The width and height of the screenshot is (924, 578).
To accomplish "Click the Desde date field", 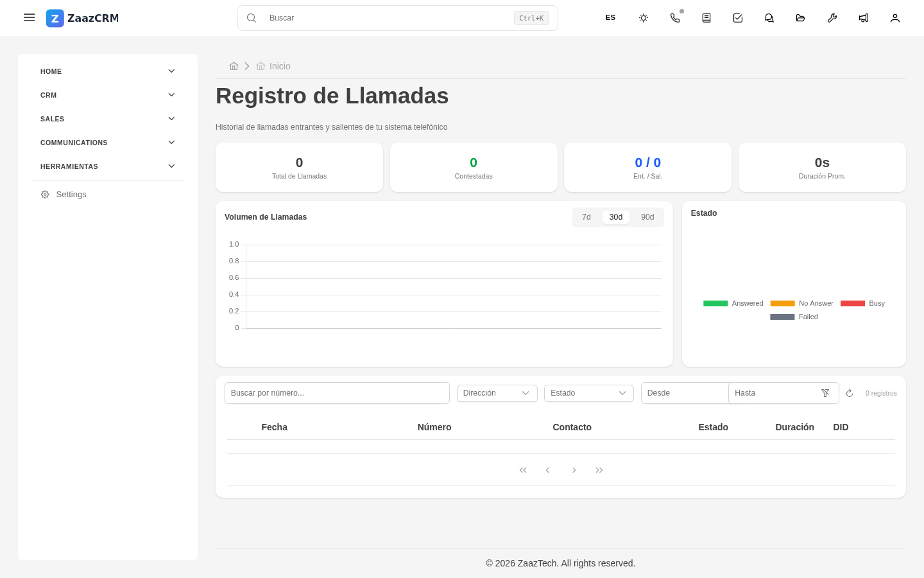I will 685,393.
